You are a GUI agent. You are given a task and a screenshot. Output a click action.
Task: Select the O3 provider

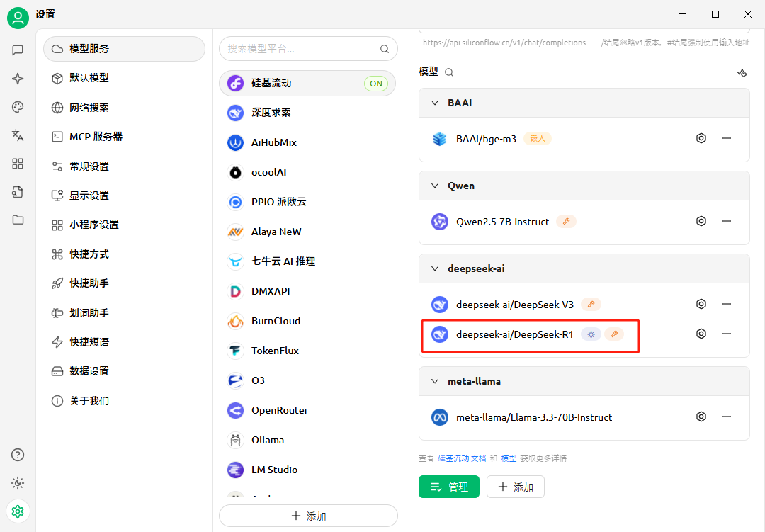[x=307, y=380]
